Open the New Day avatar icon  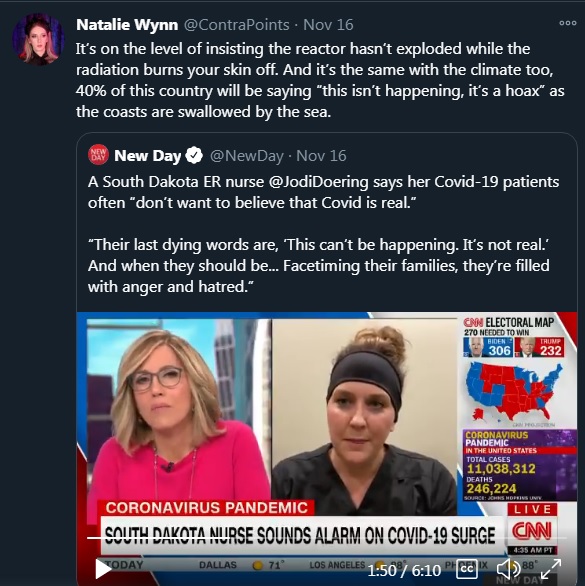98,154
